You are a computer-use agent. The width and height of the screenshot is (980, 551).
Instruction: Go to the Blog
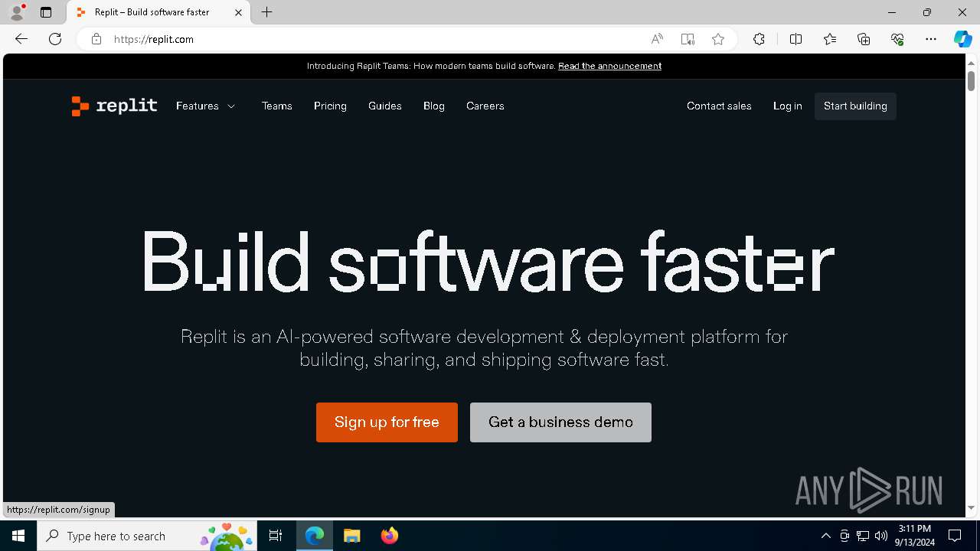coord(433,106)
